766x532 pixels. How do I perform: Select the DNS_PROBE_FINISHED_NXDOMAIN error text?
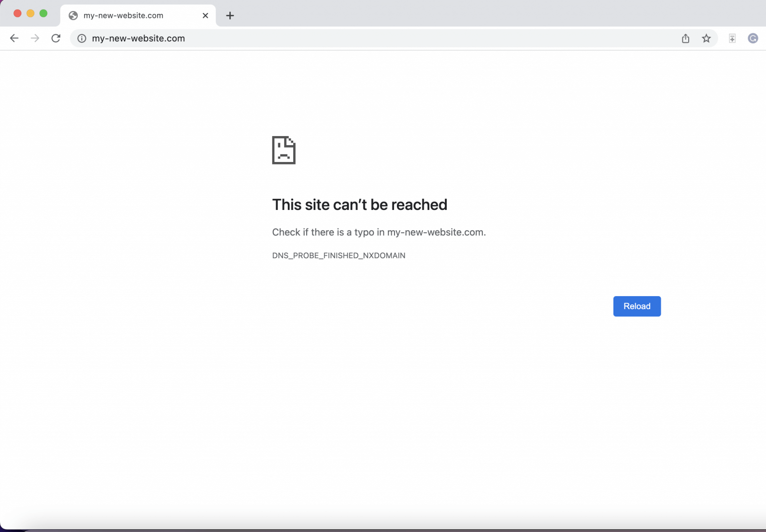(x=339, y=255)
